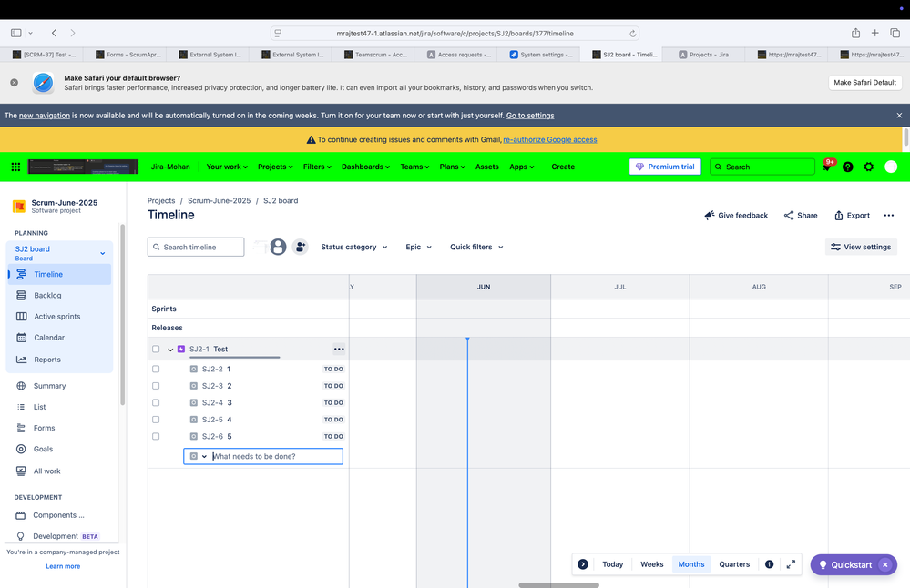Show timeline legend info icon

(x=769, y=564)
